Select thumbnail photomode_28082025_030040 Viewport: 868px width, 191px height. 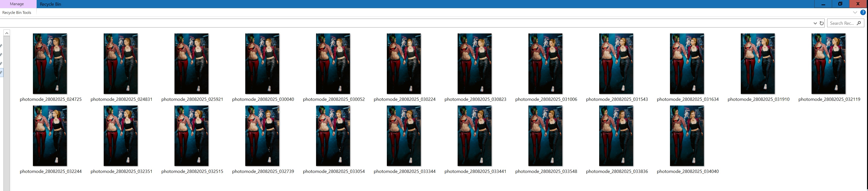[262, 64]
